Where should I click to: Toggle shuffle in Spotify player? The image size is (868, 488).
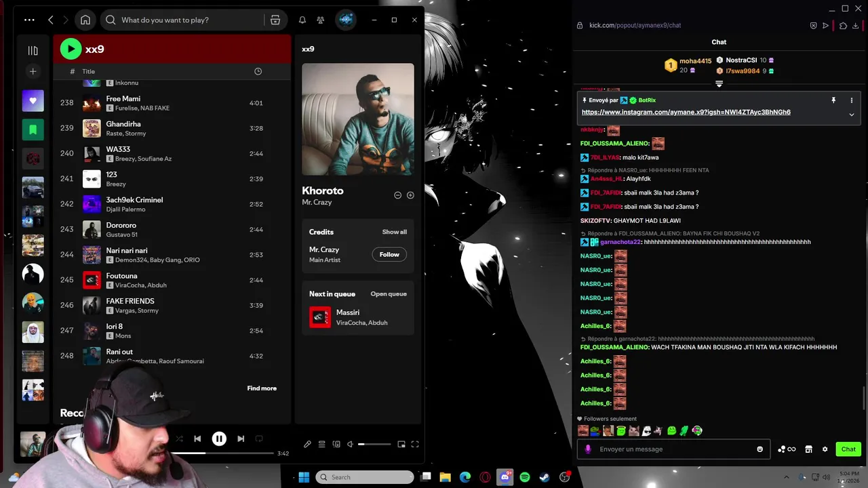[179, 439]
